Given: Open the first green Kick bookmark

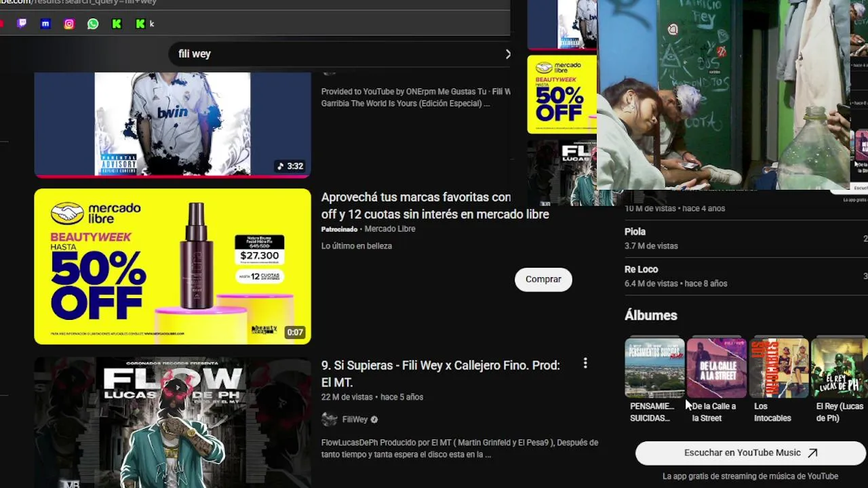Looking at the screenshot, I should point(117,24).
